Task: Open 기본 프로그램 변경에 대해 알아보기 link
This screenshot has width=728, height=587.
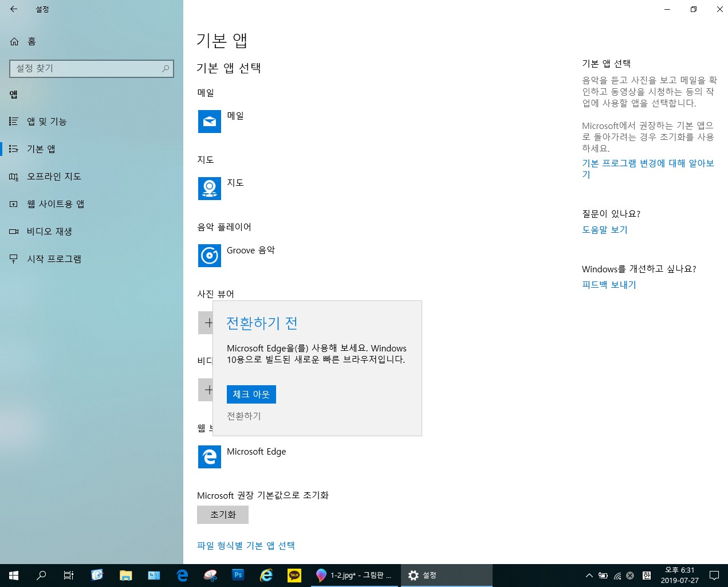Action: tap(648, 169)
